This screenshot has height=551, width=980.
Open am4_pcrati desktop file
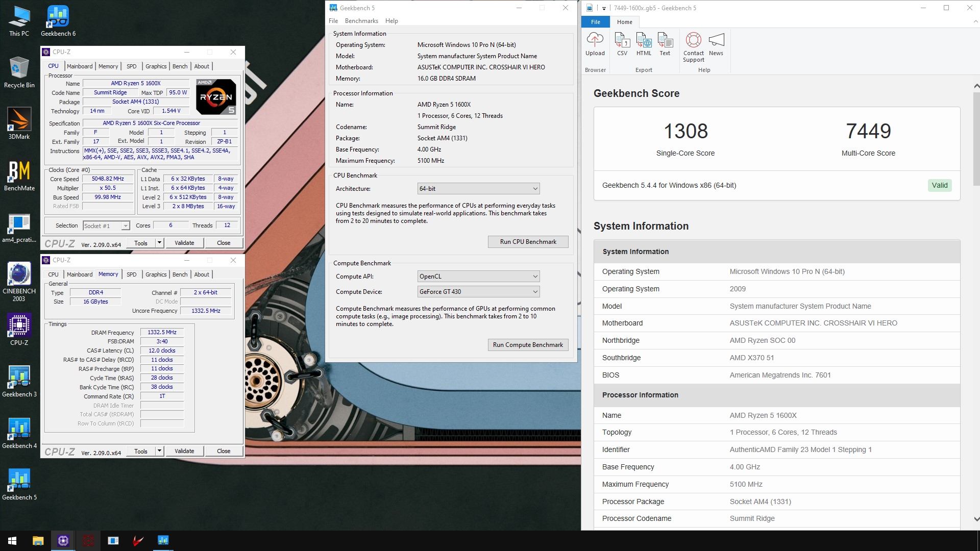click(x=19, y=228)
